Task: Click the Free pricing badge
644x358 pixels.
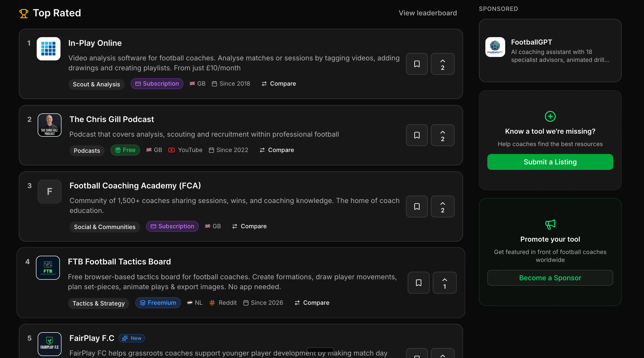Action: [125, 150]
